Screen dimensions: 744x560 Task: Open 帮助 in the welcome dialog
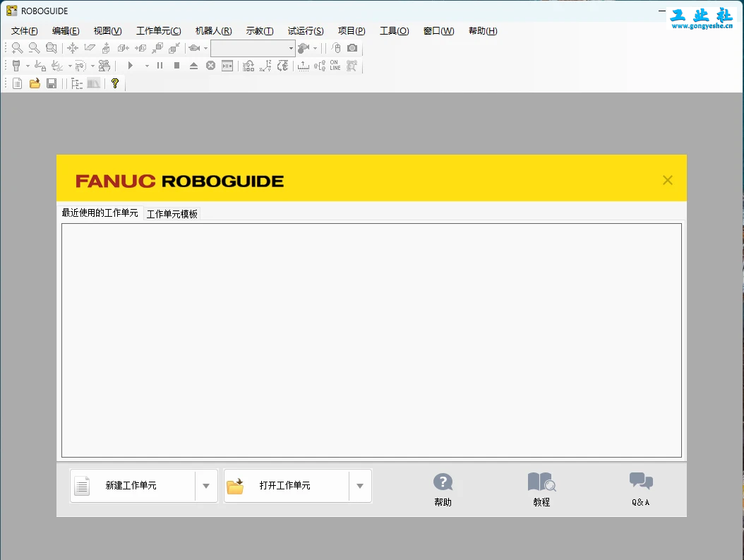443,490
